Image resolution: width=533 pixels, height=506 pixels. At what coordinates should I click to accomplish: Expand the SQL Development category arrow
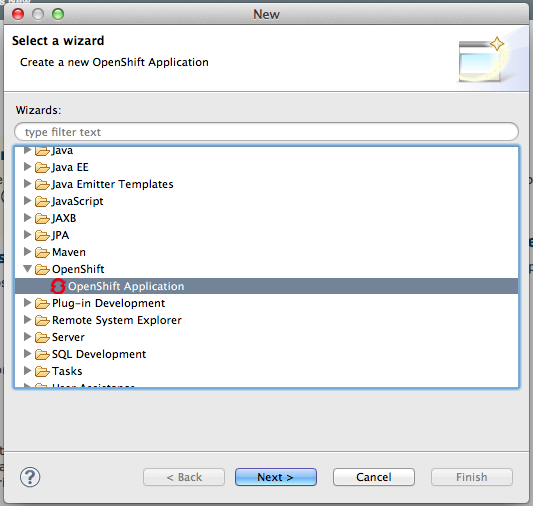27,353
